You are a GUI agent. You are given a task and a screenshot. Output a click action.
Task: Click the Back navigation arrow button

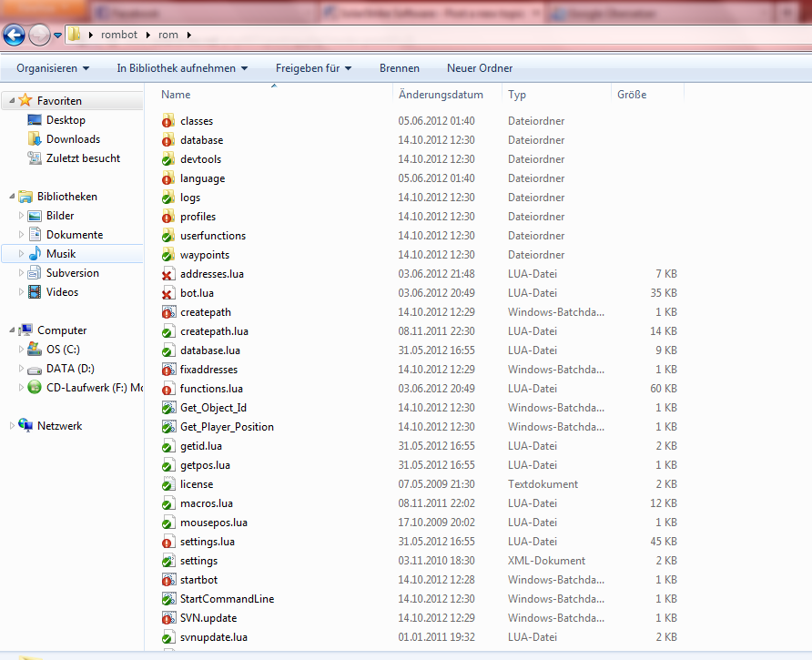pos(14,36)
